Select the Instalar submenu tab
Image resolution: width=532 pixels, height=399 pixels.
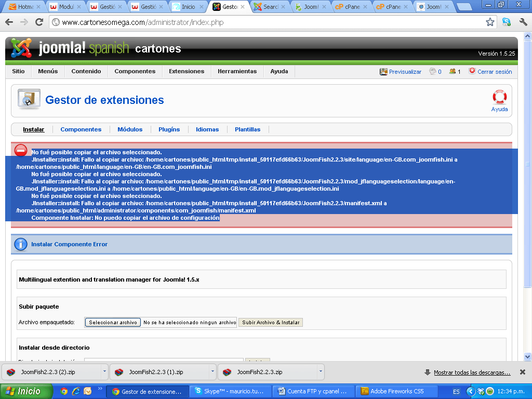pyautogui.click(x=34, y=129)
